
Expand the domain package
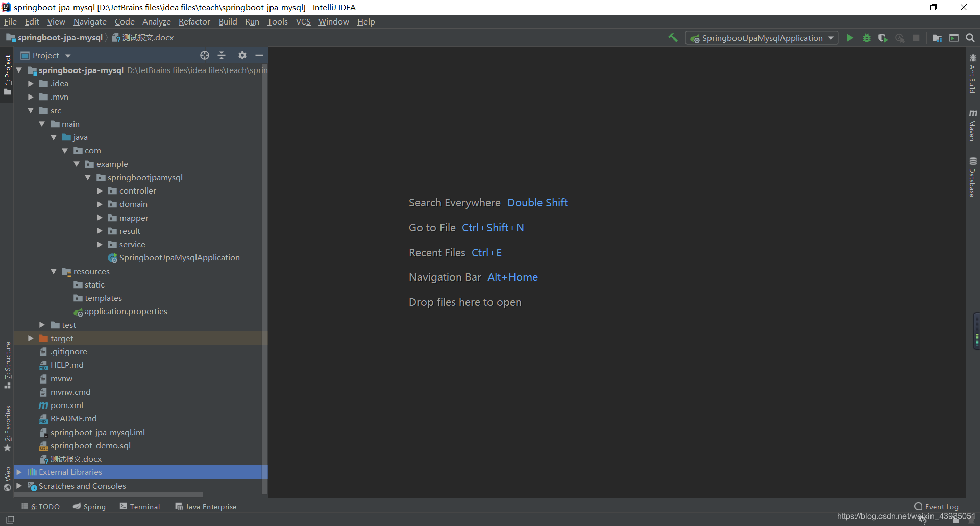pyautogui.click(x=100, y=204)
